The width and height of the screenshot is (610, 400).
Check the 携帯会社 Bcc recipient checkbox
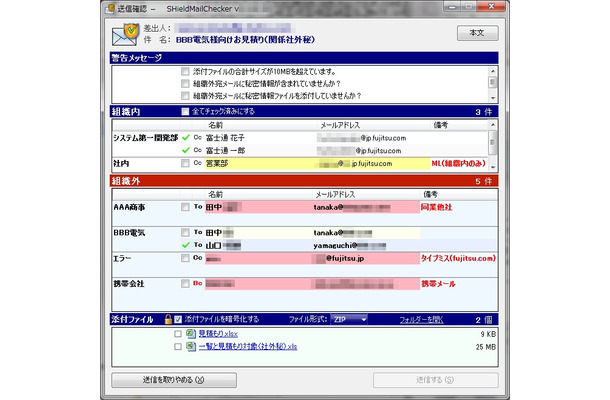[x=185, y=284]
